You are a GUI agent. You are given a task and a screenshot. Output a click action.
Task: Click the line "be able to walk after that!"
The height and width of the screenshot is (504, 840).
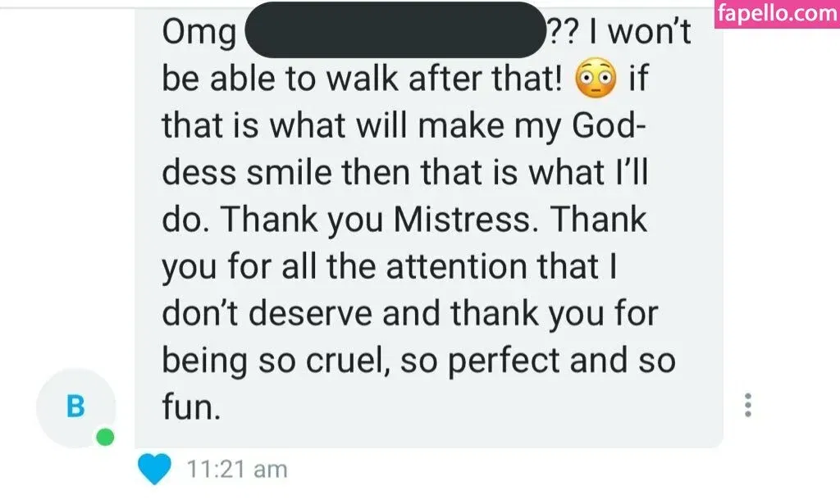coord(363,79)
